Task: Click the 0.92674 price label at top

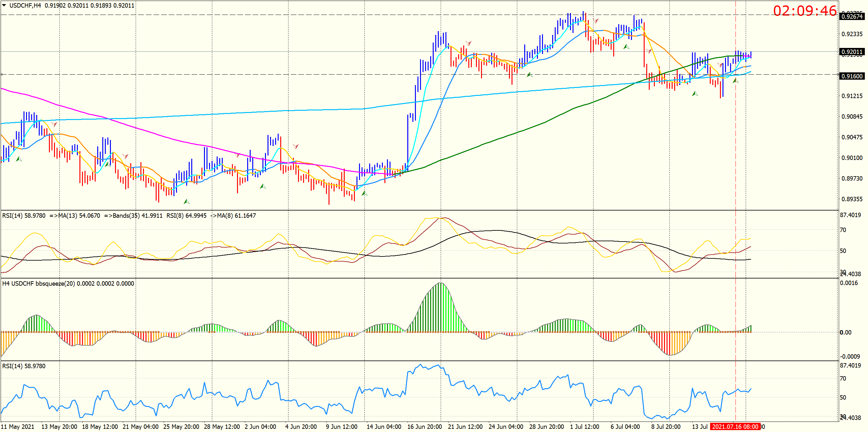Action: pos(852,17)
